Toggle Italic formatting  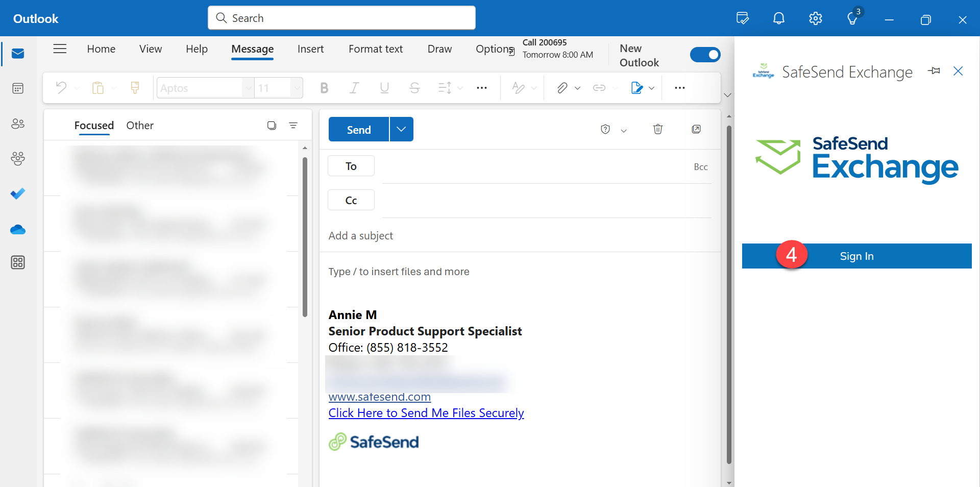coord(354,88)
